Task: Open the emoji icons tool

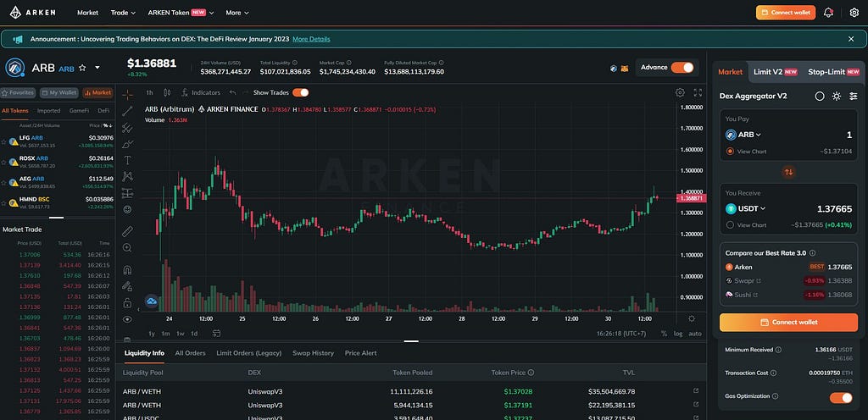Action: point(127,209)
